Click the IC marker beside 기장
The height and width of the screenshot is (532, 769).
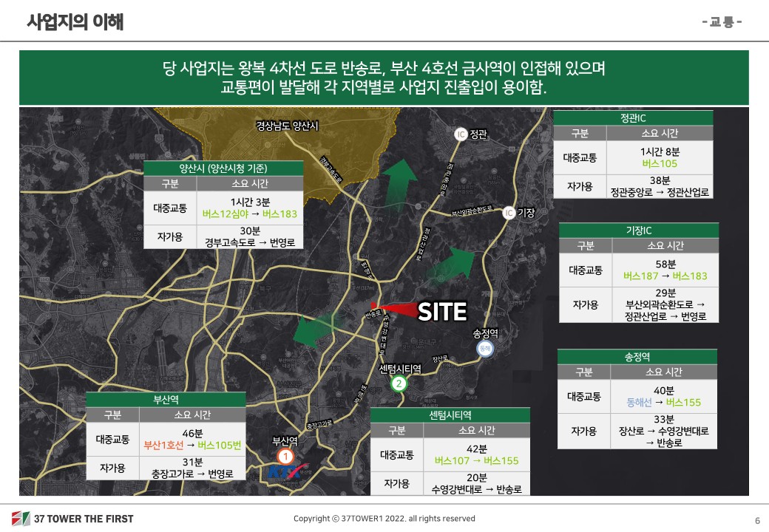[509, 213]
